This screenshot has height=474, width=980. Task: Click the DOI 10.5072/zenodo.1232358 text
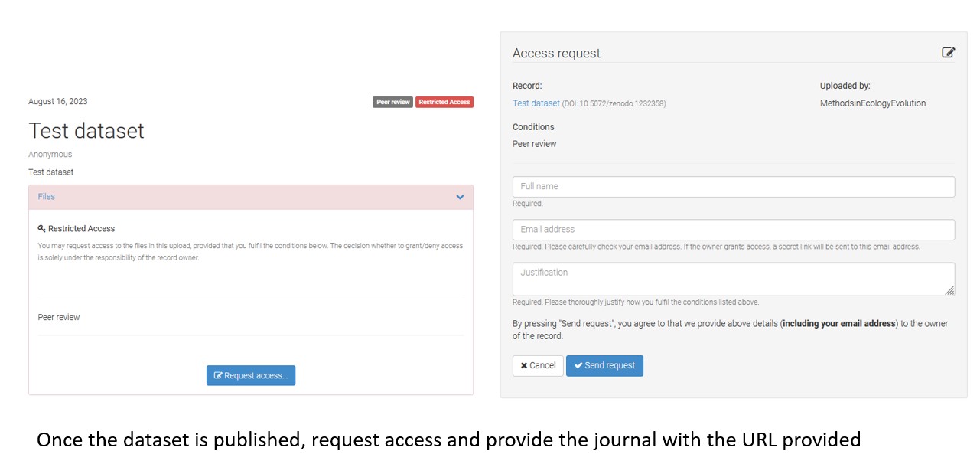[x=614, y=104]
